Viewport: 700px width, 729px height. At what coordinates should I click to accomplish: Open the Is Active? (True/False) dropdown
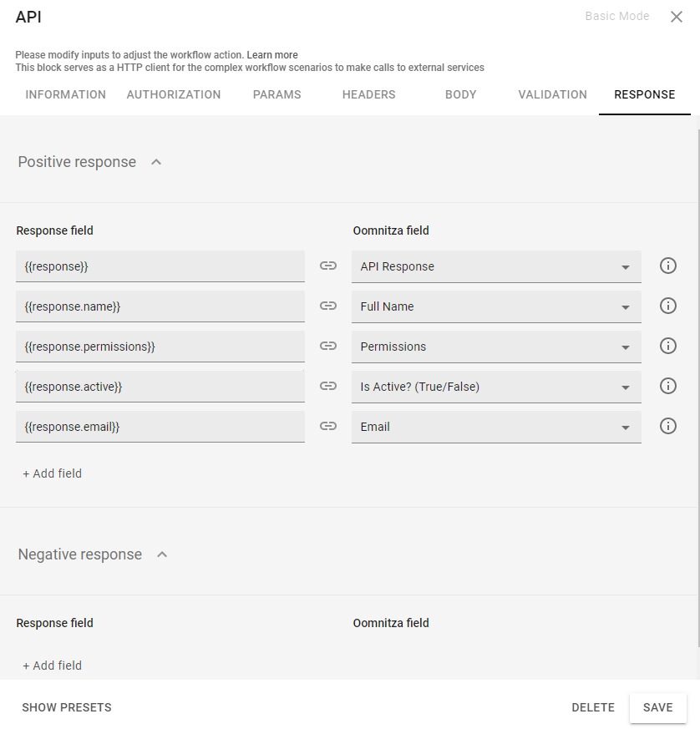click(x=496, y=387)
